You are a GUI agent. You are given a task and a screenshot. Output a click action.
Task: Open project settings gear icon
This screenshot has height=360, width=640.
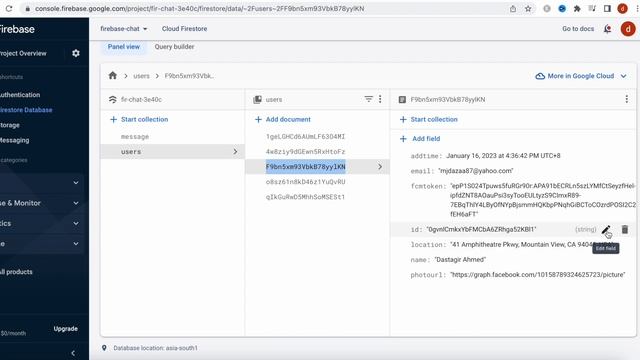(x=76, y=53)
